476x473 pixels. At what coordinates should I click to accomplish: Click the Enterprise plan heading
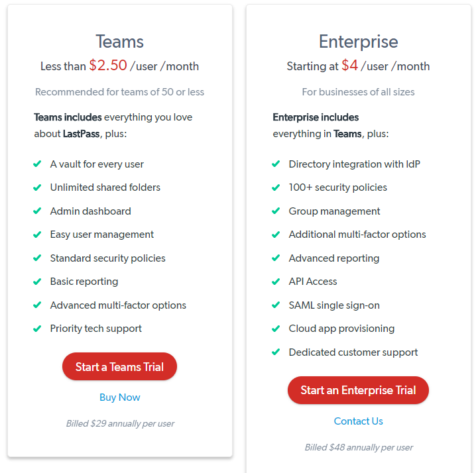(358, 42)
